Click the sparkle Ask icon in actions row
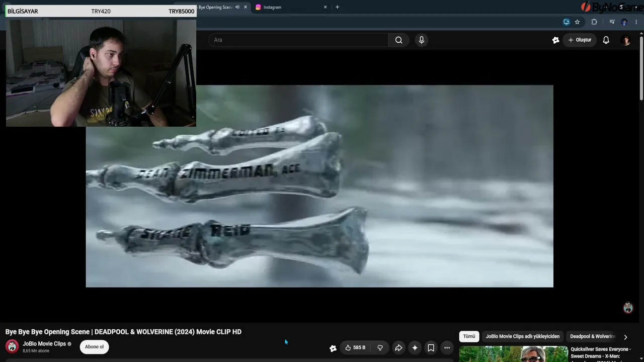The height and width of the screenshot is (362, 644). 415,348
